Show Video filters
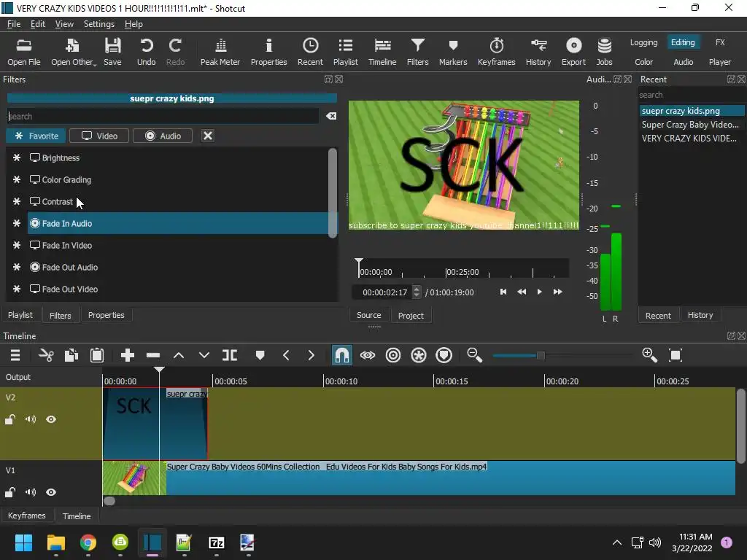The image size is (747, 560). [x=99, y=136]
